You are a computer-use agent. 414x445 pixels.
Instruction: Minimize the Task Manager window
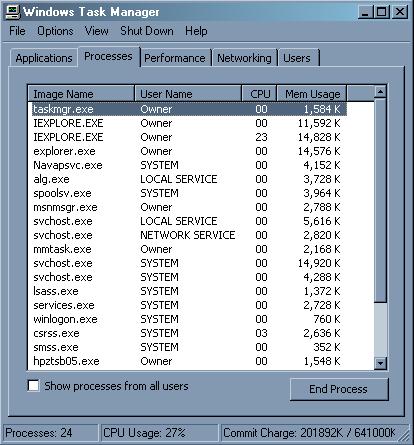click(366, 12)
